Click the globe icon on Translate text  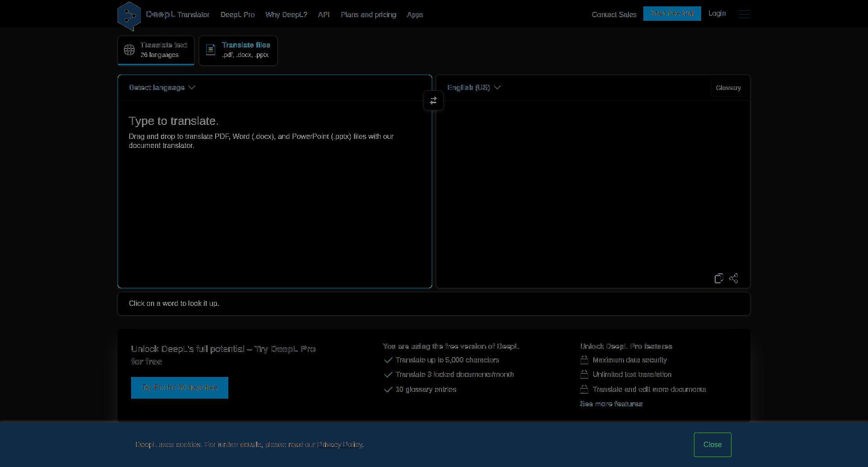129,50
